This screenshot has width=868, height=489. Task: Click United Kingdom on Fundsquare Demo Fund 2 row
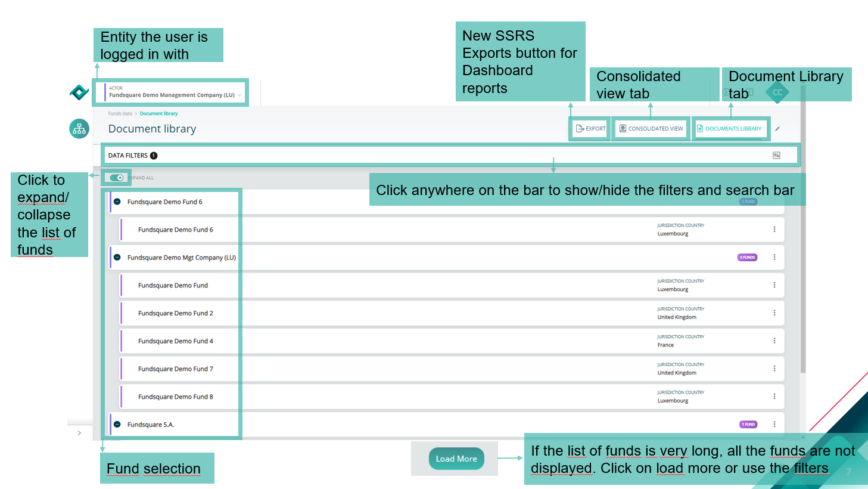pyautogui.click(x=677, y=317)
